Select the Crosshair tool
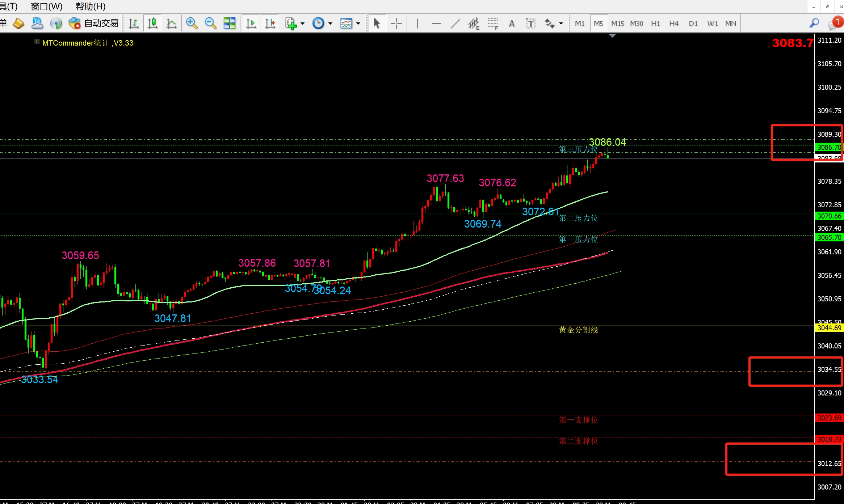The width and height of the screenshot is (844, 504). tap(396, 24)
